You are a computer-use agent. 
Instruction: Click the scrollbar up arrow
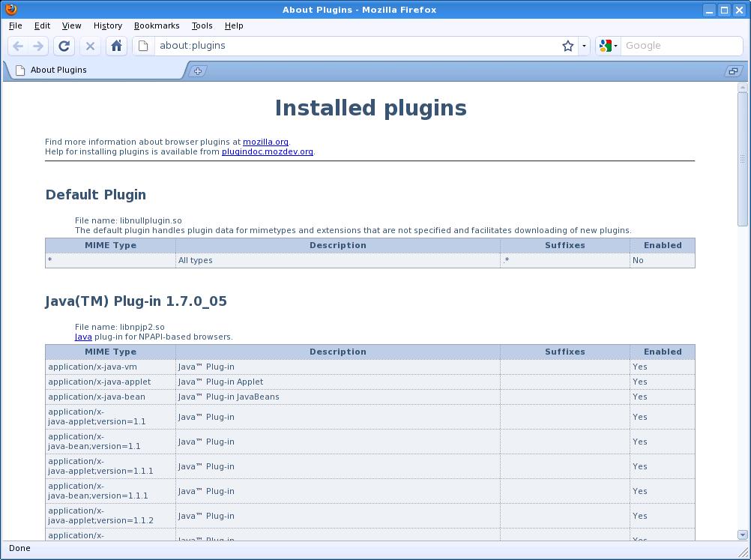742,87
